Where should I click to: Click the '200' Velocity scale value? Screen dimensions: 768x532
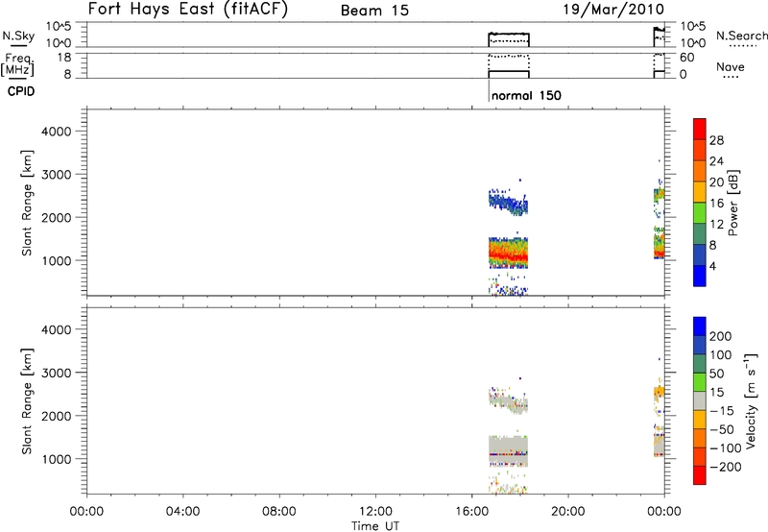coord(721,336)
